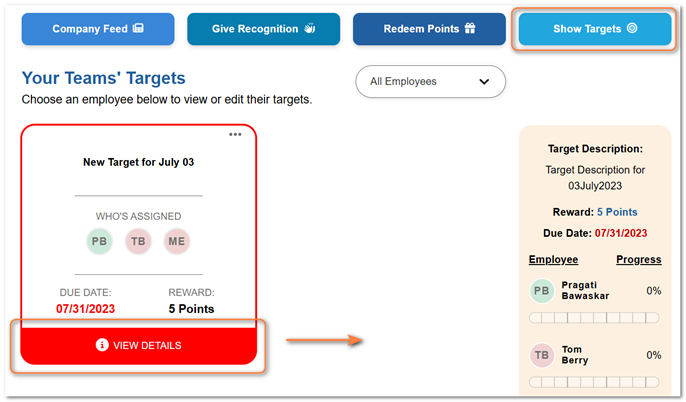Go to Redeem Points
This screenshot has height=402, width=686.
(429, 29)
